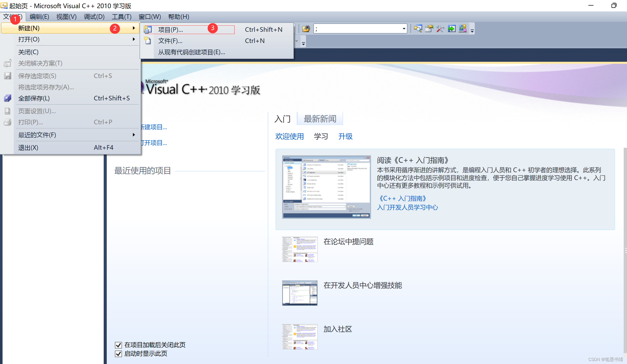Open the Solution Explorer toolbar icon
This screenshot has width=627, height=364.
(418, 28)
